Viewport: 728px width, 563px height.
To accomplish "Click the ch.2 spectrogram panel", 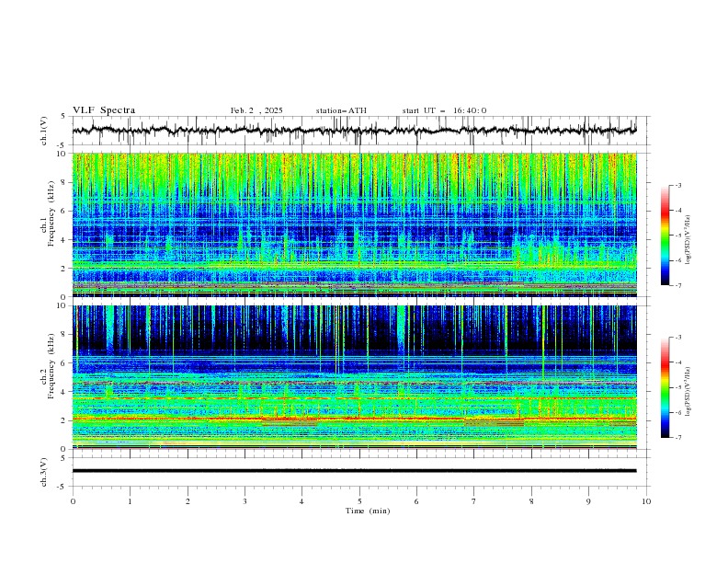I will pyautogui.click(x=354, y=377).
